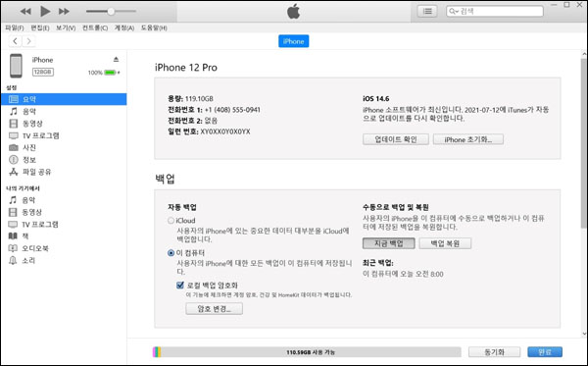Select the iCloud backup radio button
Screen dimensions: 588x366
[x=171, y=221]
